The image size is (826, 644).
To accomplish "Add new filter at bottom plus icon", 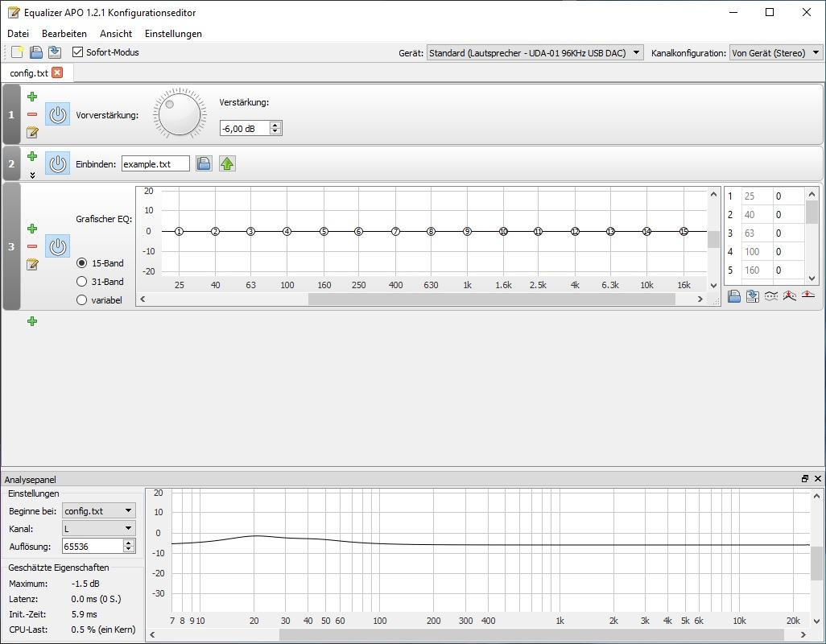I will tap(32, 321).
